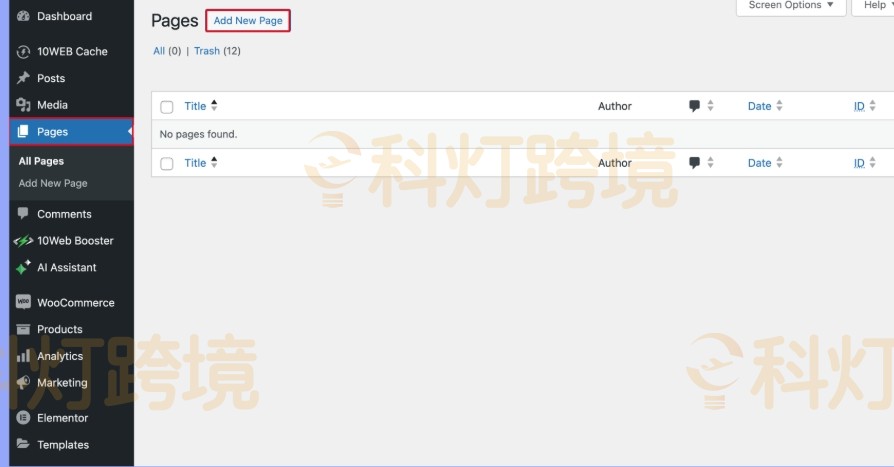Open the Marketing menu
This screenshot has height=467, width=894.
pyautogui.click(x=71, y=383)
